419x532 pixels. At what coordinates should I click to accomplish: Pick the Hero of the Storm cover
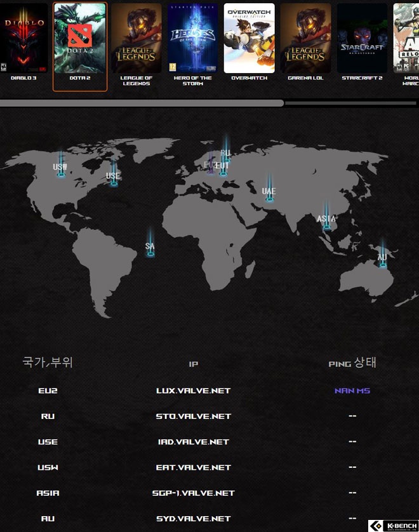pyautogui.click(x=193, y=38)
